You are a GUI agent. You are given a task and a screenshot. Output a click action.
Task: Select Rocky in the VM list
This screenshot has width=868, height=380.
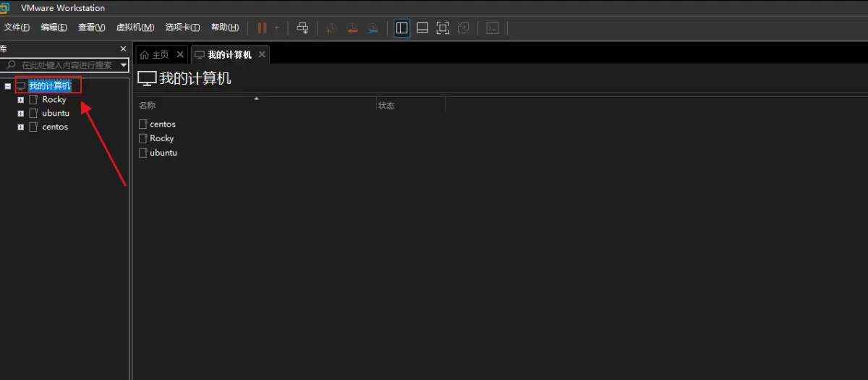[162, 138]
